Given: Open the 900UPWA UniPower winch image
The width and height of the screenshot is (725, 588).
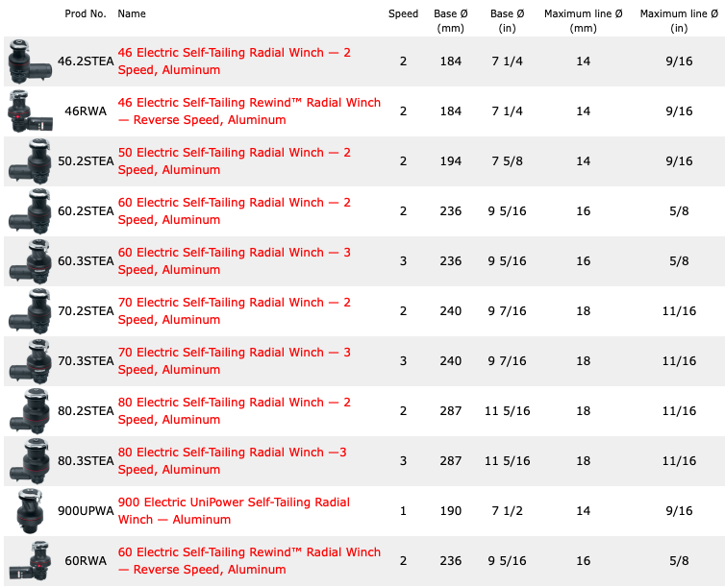Looking at the screenshot, I should point(30,511).
